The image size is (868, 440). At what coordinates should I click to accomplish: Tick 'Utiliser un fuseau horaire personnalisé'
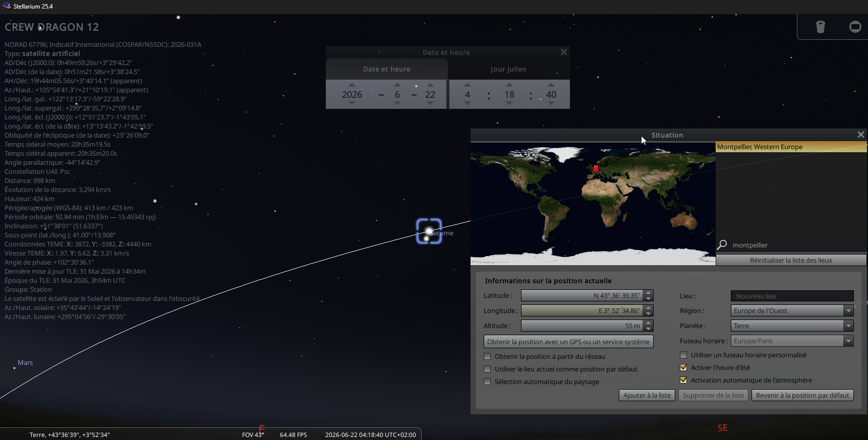click(683, 355)
